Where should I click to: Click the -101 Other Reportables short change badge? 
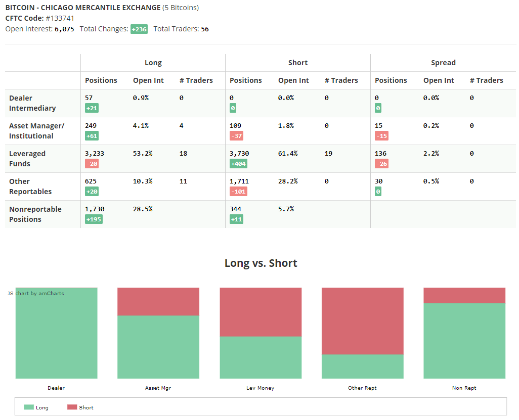point(238,192)
